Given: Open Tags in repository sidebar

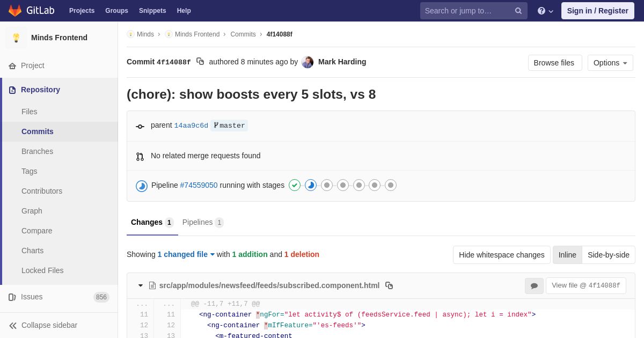Looking at the screenshot, I should (60, 171).
